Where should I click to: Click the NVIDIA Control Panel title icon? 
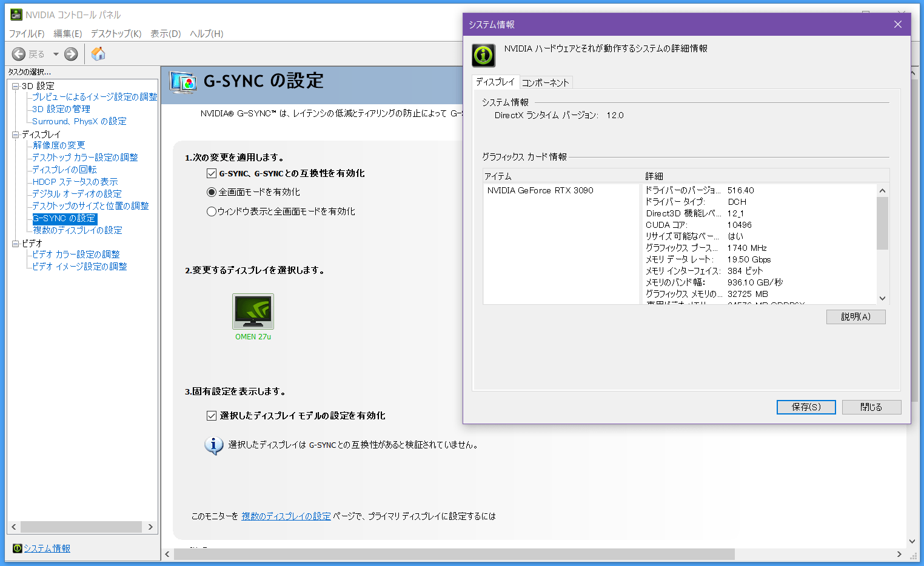point(16,15)
